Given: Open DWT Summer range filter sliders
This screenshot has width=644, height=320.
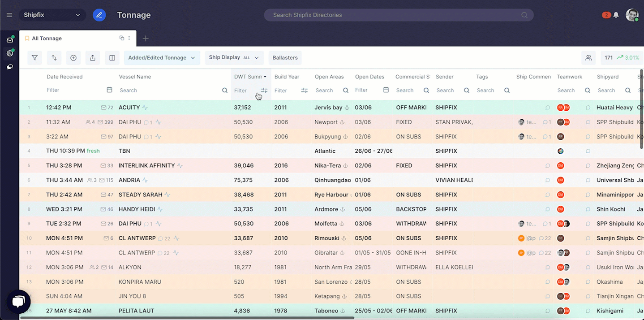Looking at the screenshot, I should (264, 91).
